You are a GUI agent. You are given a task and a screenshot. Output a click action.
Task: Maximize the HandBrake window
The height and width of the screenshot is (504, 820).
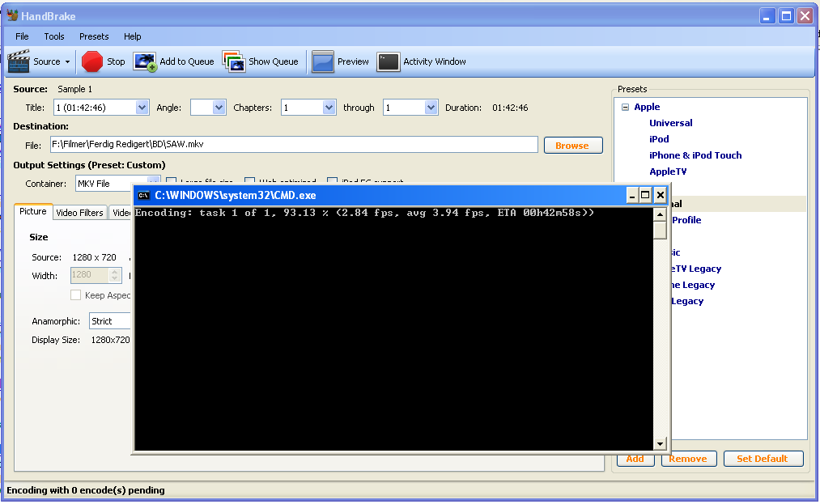(x=786, y=16)
